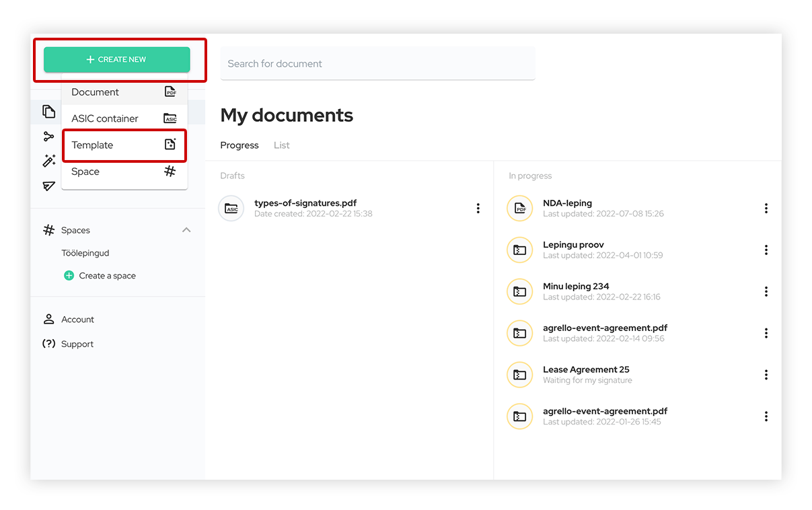The height and width of the screenshot is (510, 812).
Task: Open three-dot menu for NDA-leping
Action: [x=766, y=209]
